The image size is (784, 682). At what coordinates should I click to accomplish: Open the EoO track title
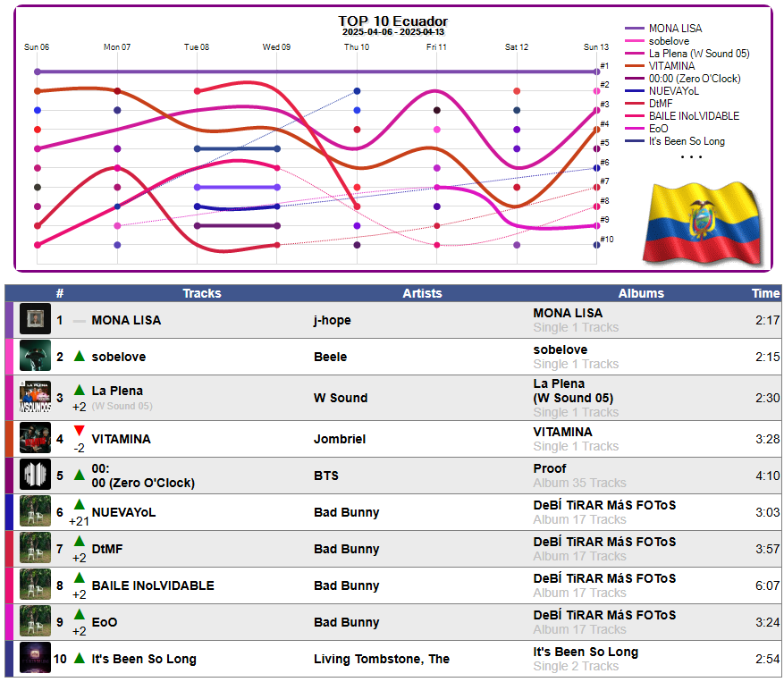click(x=105, y=622)
